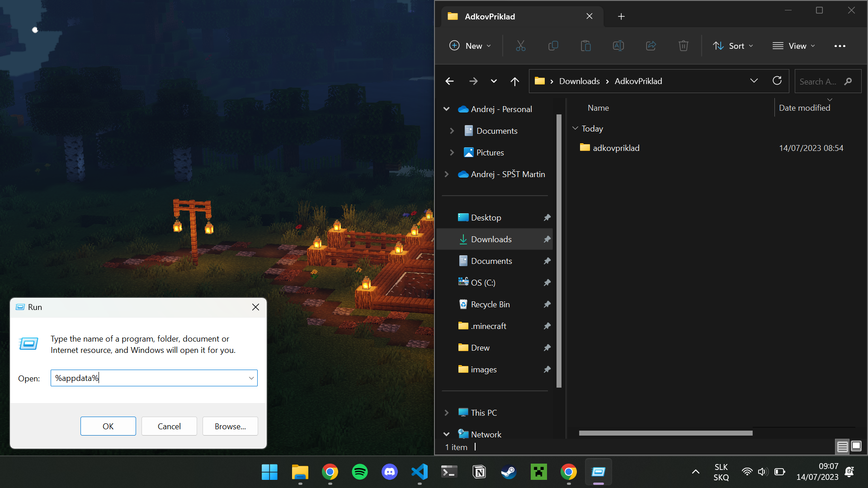
Task: Unpin Downloads using its pin icon
Action: [x=547, y=239]
